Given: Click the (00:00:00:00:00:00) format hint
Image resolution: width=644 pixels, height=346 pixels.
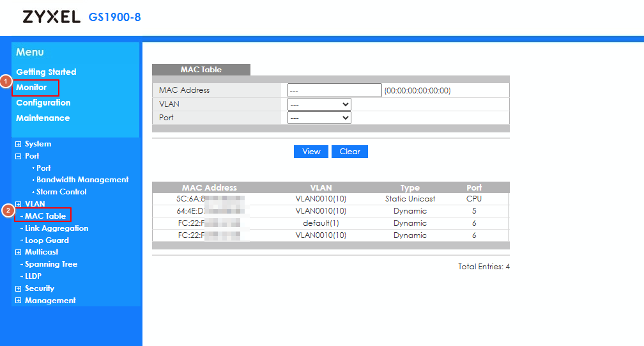Looking at the screenshot, I should [417, 91].
